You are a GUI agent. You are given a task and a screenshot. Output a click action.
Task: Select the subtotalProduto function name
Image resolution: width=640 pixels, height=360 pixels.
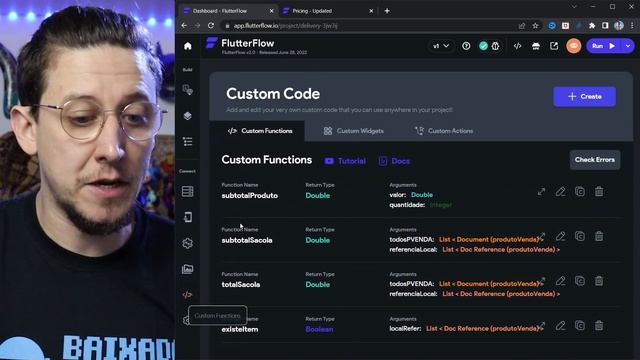tap(250, 196)
